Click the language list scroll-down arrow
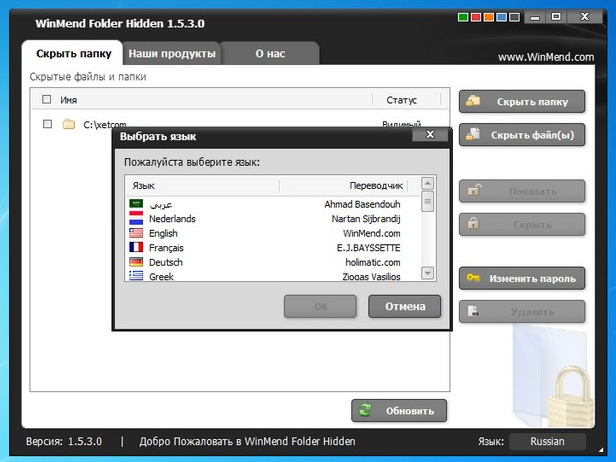Image resolution: width=616 pixels, height=462 pixels. point(427,273)
